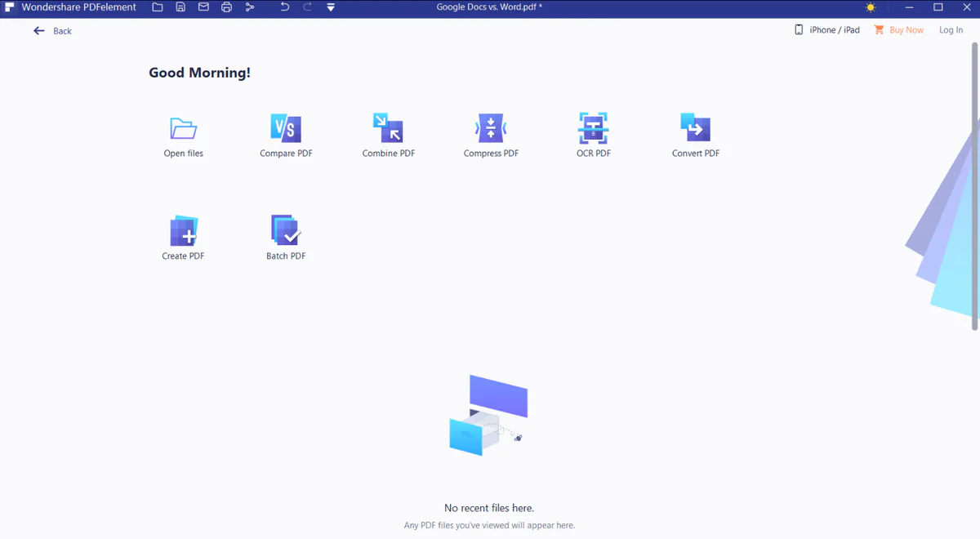Image resolution: width=980 pixels, height=539 pixels.
Task: Open files from the home screen
Action: point(183,135)
